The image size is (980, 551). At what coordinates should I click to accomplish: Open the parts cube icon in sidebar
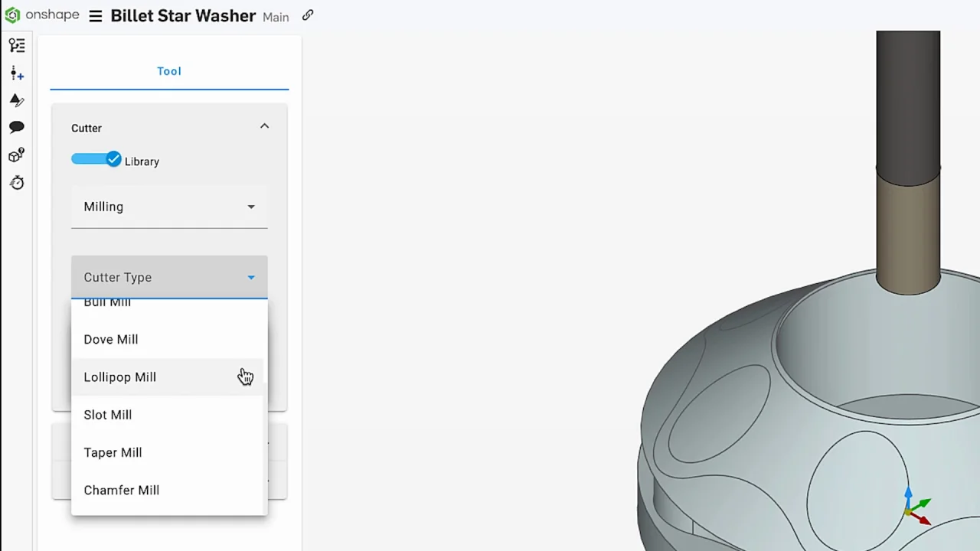(17, 155)
